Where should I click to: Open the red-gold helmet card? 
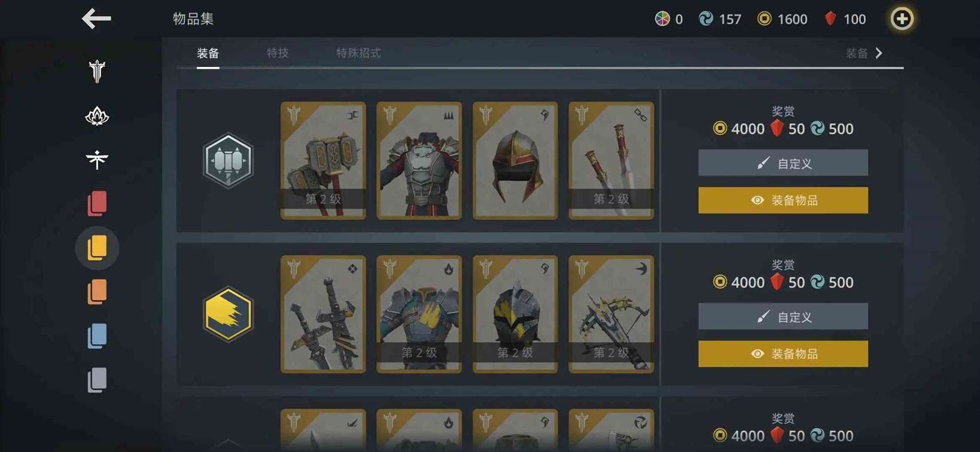pyautogui.click(x=515, y=161)
